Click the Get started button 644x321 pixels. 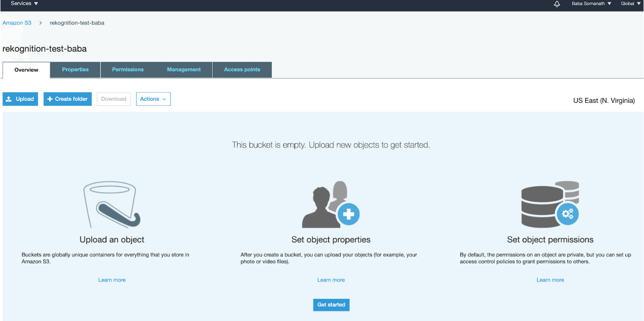coord(331,305)
